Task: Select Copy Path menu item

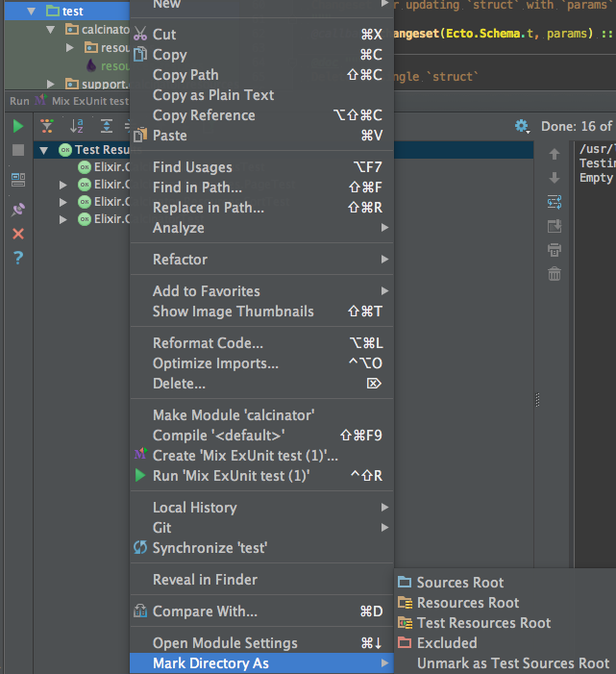Action: pyautogui.click(x=262, y=75)
